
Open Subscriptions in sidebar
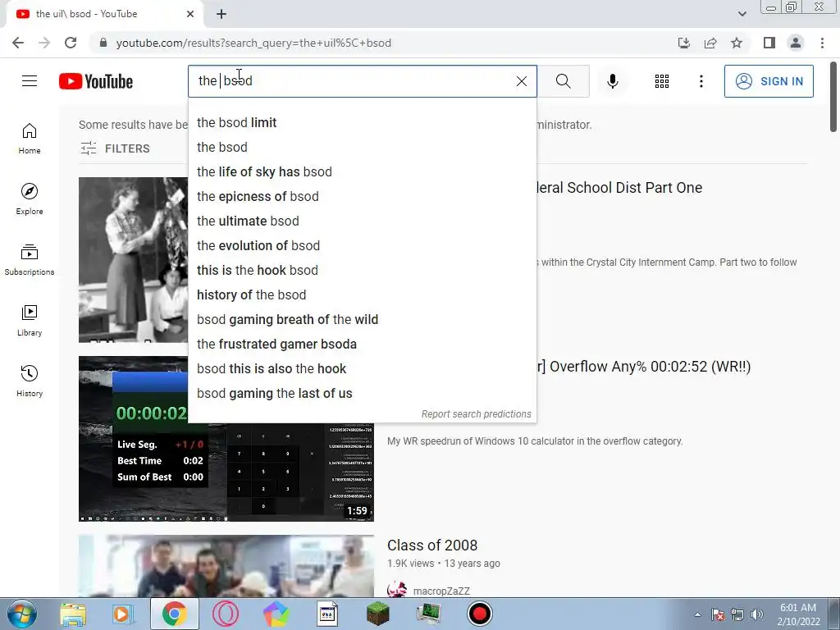(30, 260)
